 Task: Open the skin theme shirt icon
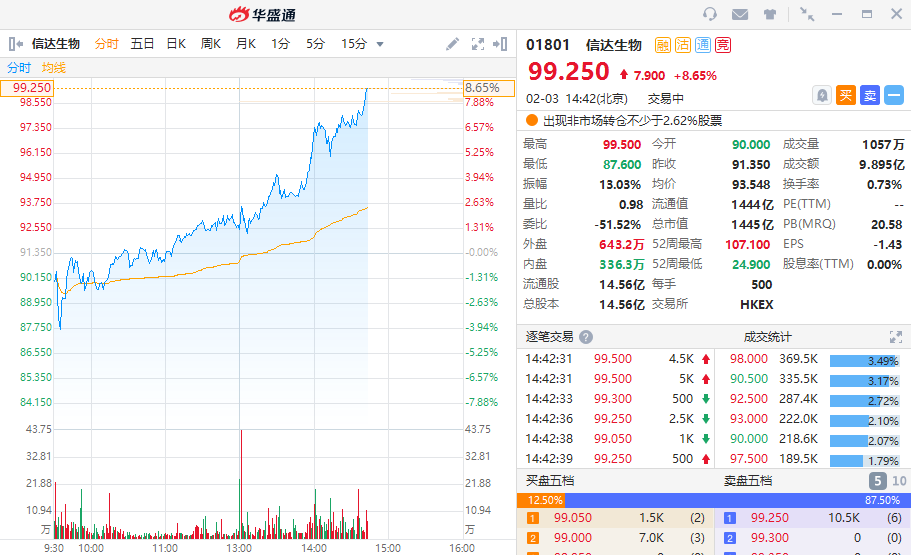pyautogui.click(x=770, y=15)
